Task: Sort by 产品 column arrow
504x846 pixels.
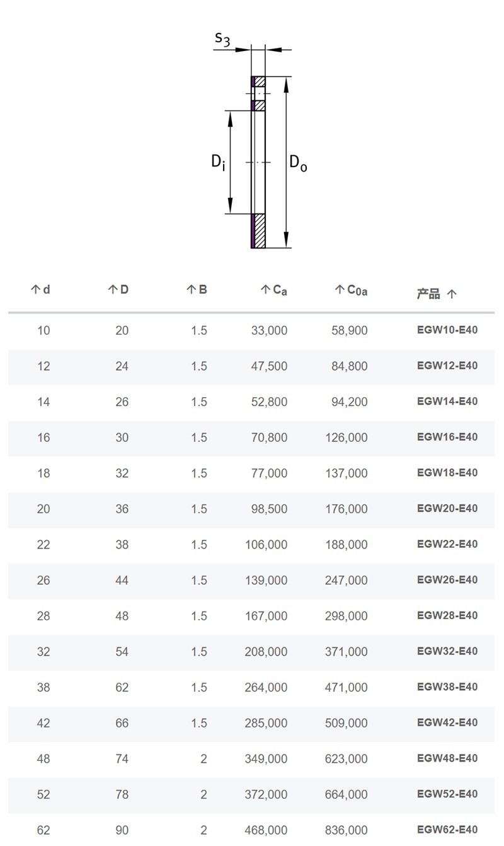Action: click(x=451, y=294)
